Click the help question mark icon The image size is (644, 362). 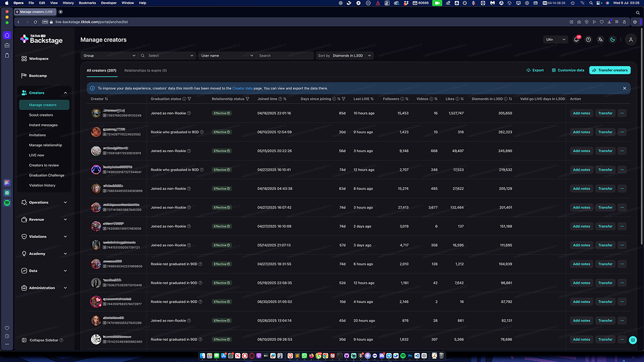pos(588,40)
